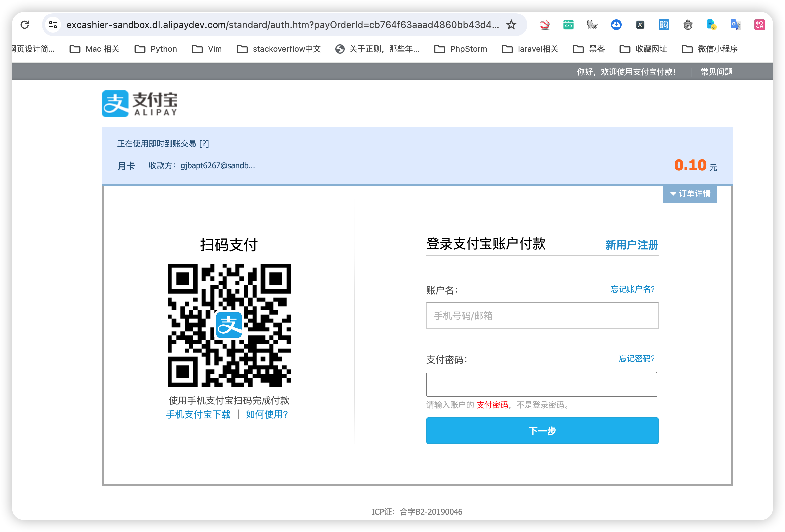Click the Alipay 支付宝 logo
Screen dimensions: 785x532
[x=139, y=103]
